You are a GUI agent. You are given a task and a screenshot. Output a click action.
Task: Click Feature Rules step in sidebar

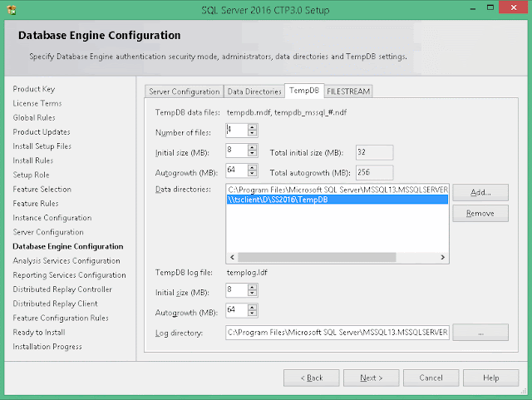36,204
